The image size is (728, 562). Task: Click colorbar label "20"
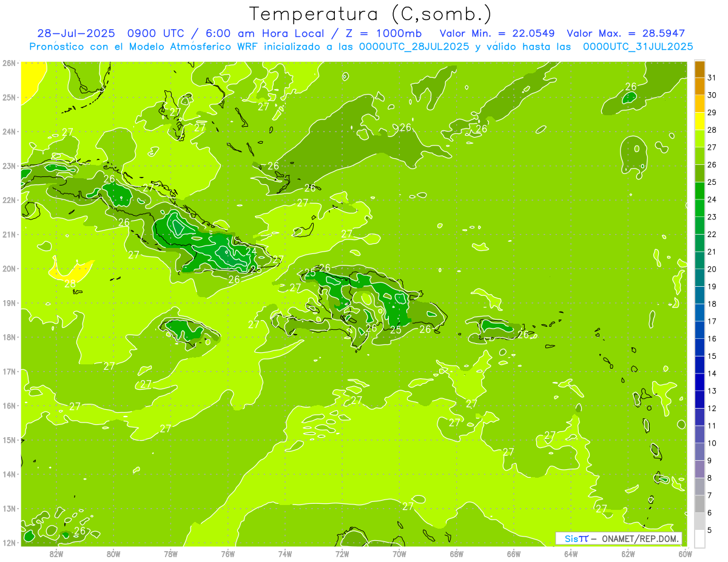tap(712, 269)
